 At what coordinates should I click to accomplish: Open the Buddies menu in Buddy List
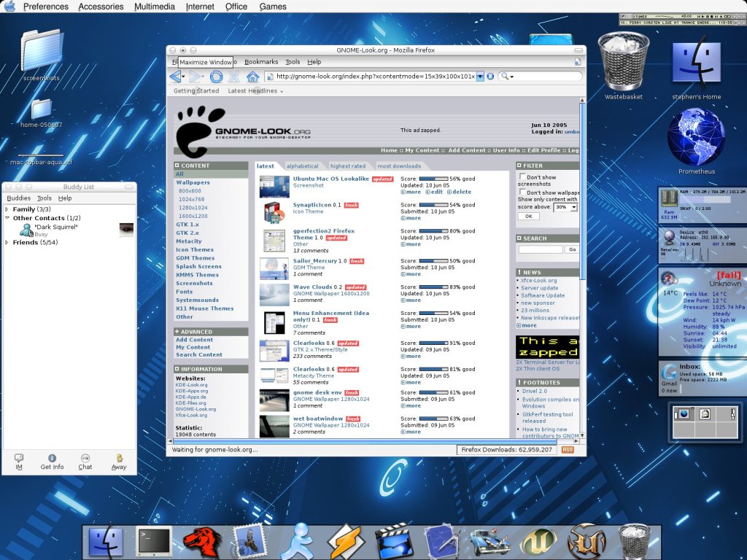(18, 198)
